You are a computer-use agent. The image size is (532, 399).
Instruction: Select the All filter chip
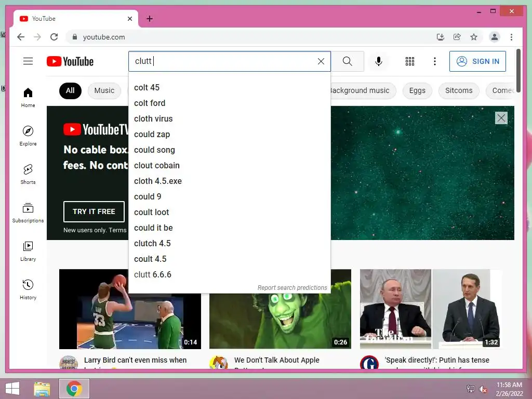click(x=70, y=90)
